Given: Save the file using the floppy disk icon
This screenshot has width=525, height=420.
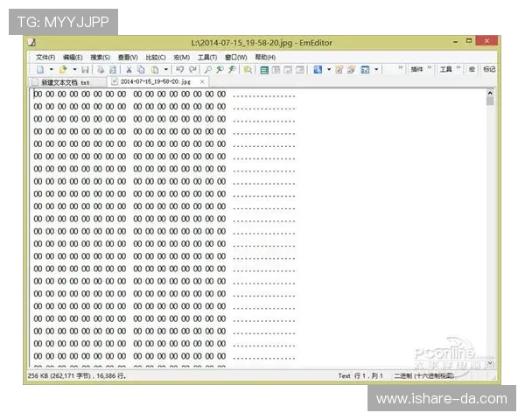Looking at the screenshot, I should tap(85, 69).
